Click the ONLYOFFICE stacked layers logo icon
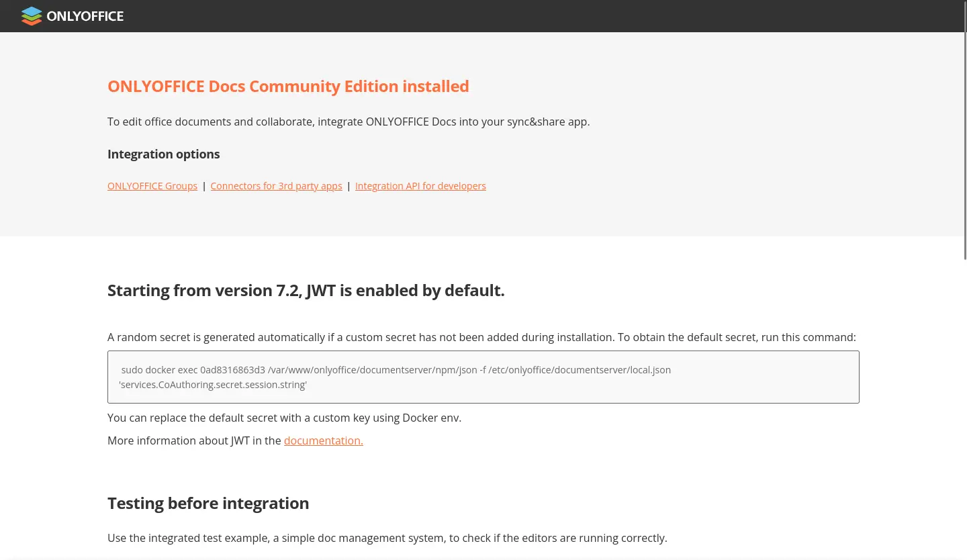Viewport: 967px width, 560px height. coord(31,16)
